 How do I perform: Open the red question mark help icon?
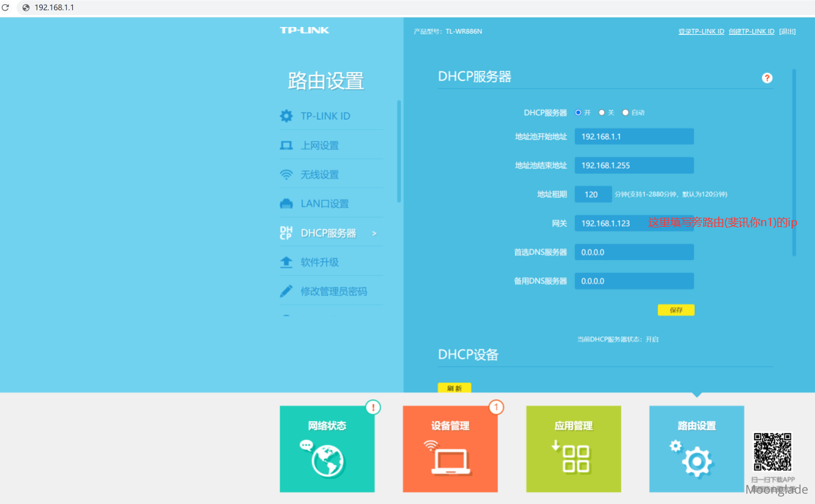[x=767, y=78]
